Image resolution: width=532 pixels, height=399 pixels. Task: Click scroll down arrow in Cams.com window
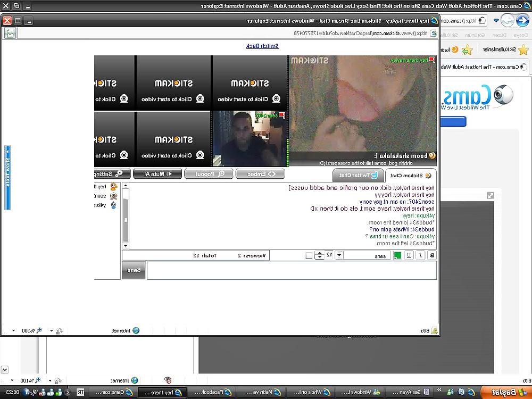pyautogui.click(x=4, y=370)
